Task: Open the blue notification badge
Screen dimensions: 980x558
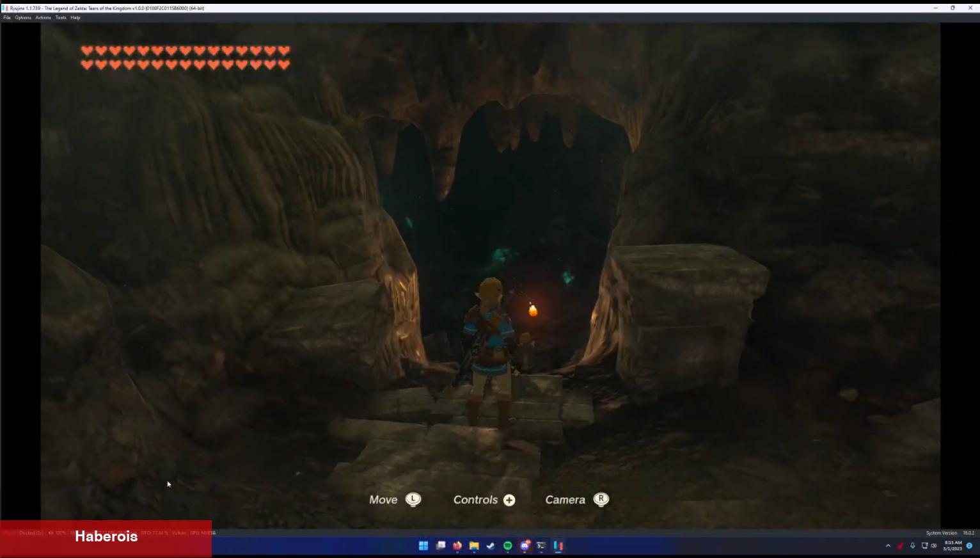Action: coord(969,546)
